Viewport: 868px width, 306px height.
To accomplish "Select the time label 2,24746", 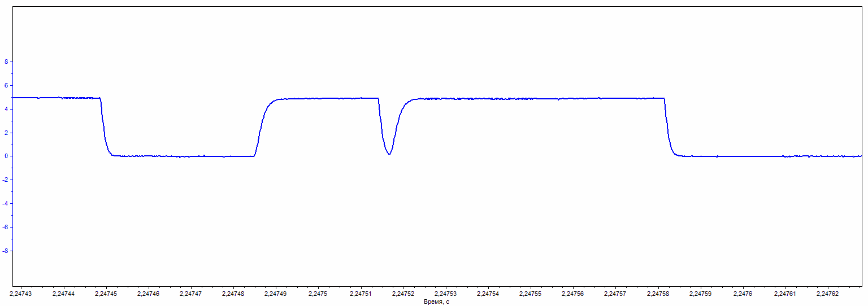I will [x=148, y=294].
